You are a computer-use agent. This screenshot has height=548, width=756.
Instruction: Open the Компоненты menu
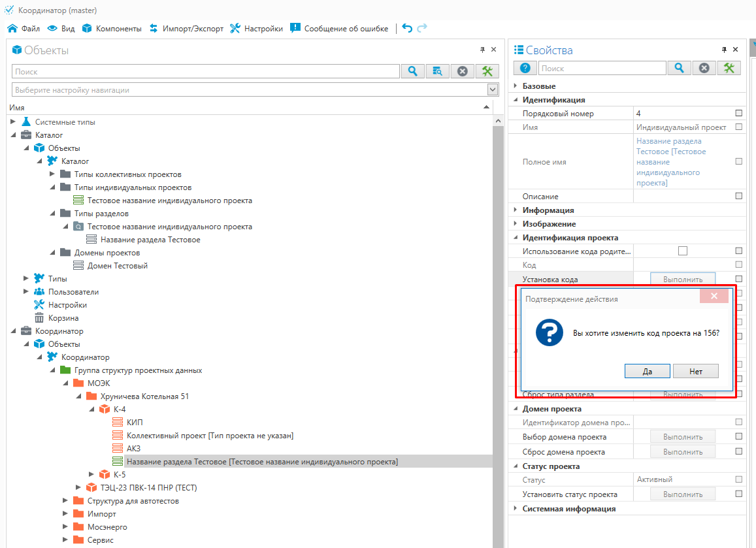(x=111, y=28)
